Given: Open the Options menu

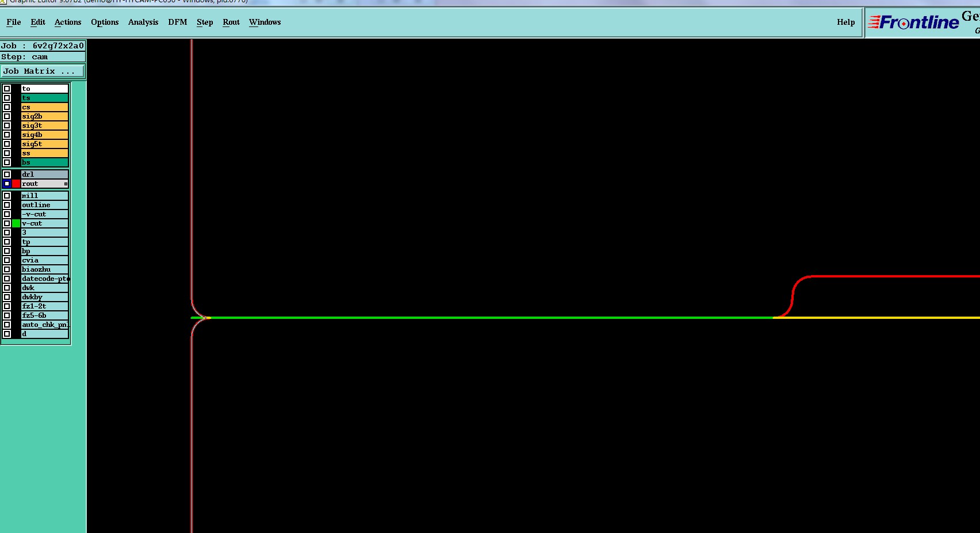Looking at the screenshot, I should (x=105, y=22).
